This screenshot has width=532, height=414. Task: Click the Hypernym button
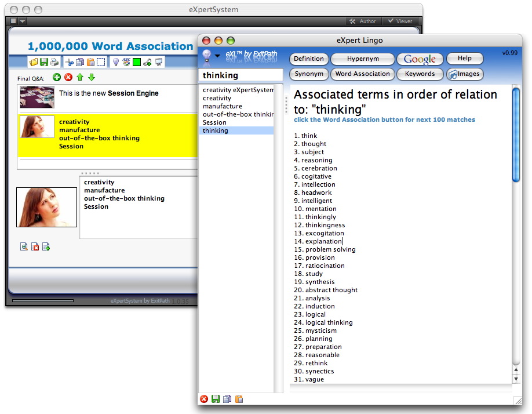click(363, 59)
